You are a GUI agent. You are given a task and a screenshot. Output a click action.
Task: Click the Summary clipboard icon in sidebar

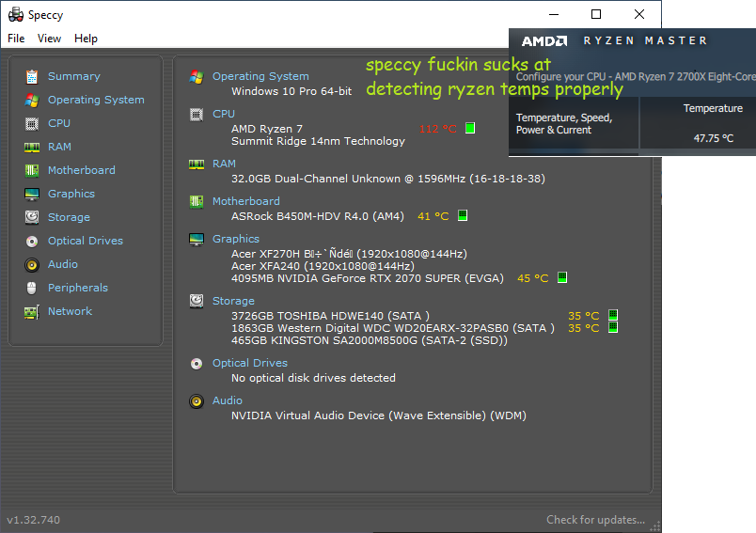(x=32, y=77)
